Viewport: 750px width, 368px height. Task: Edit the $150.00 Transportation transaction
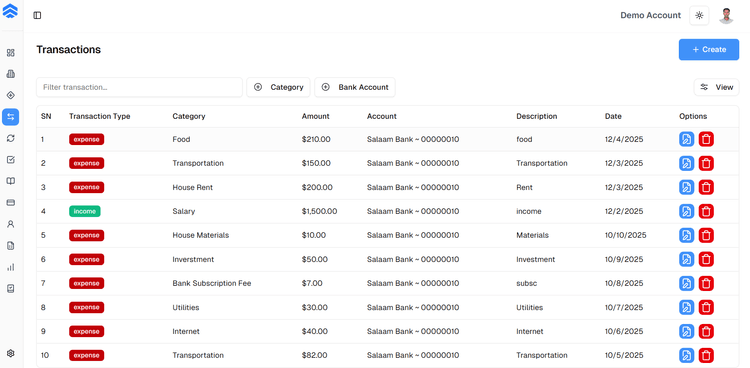coord(687,163)
